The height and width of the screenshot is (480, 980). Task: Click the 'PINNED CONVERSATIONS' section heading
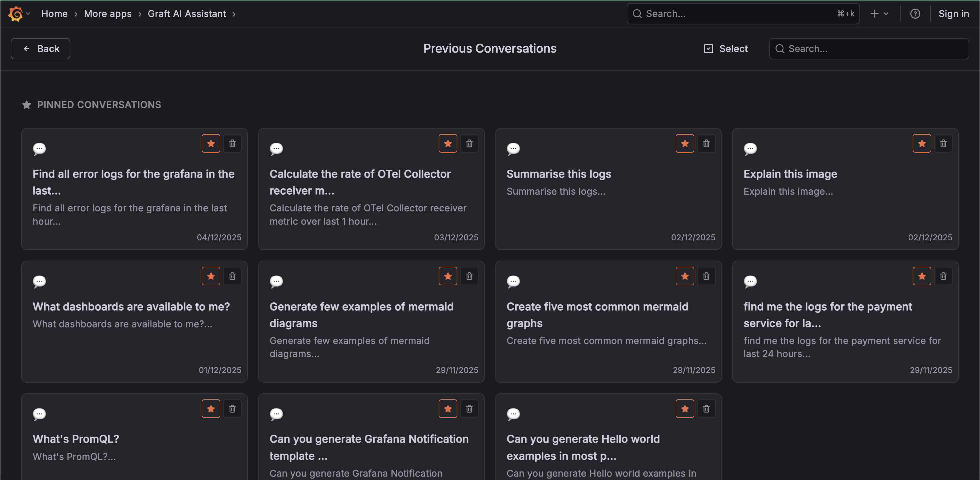coord(99,105)
